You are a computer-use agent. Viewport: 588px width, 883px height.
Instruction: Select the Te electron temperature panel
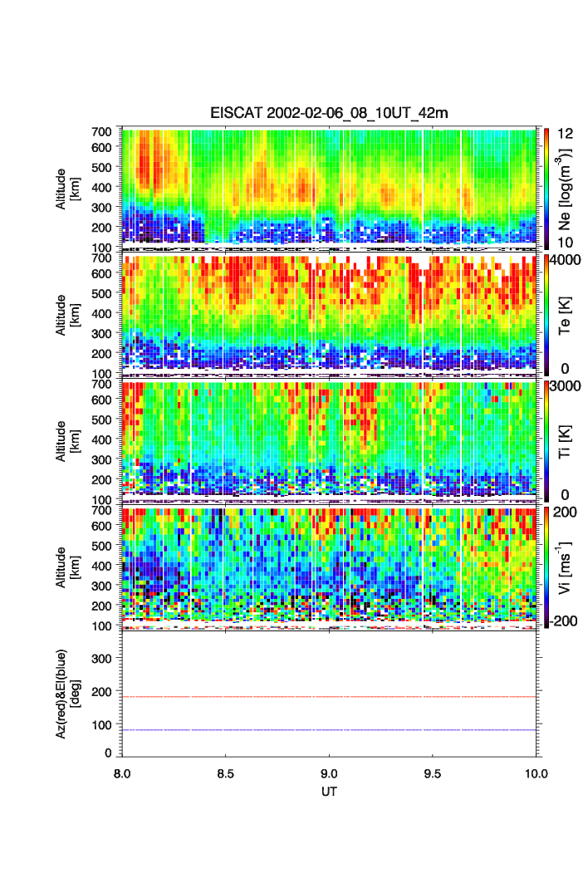[x=330, y=312]
